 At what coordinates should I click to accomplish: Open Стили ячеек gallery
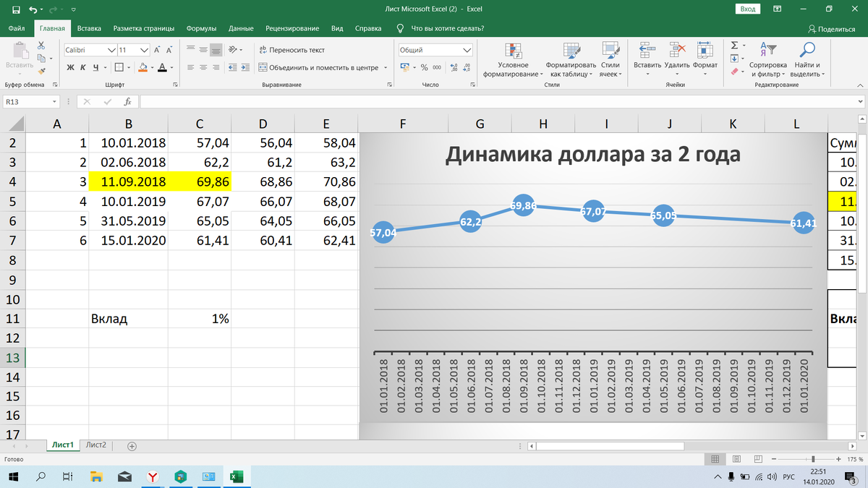(x=610, y=59)
